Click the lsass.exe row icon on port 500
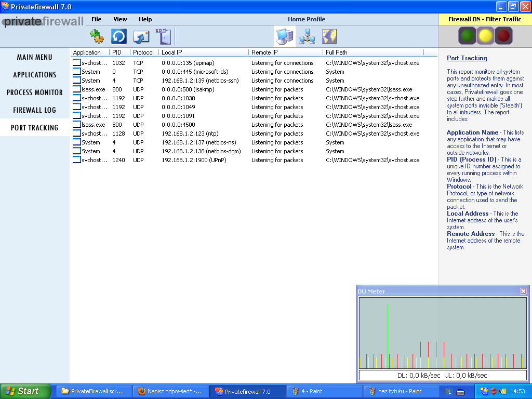 [77, 89]
